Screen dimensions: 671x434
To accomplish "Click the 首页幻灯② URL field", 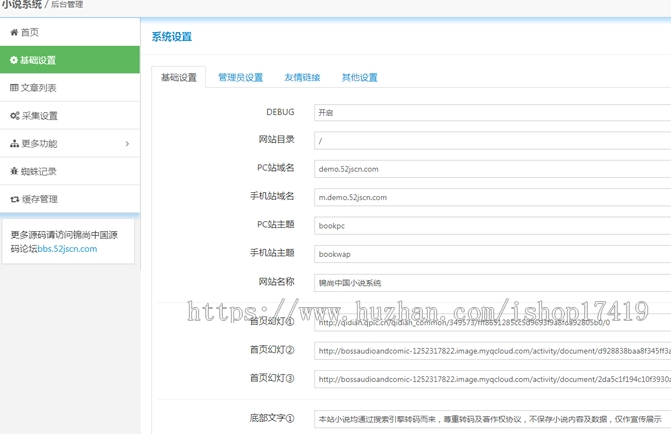I will 493,351.
